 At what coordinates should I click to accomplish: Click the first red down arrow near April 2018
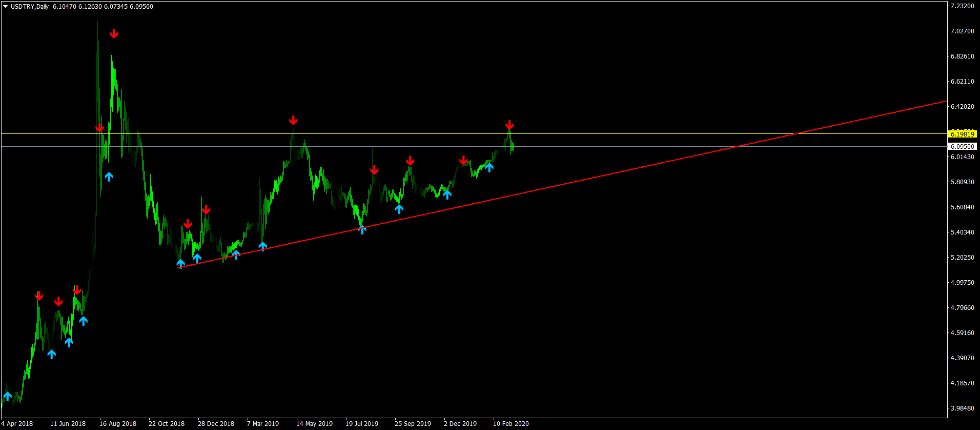pos(39,296)
